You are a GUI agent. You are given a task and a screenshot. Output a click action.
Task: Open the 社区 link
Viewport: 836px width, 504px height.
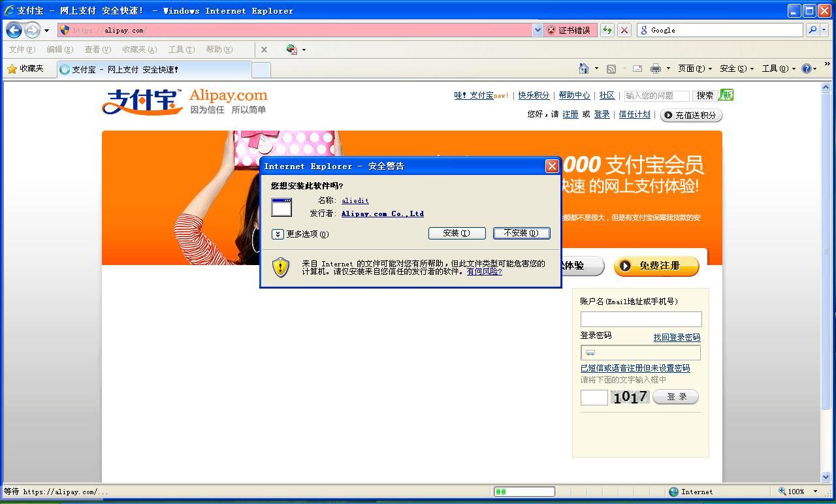(607, 95)
